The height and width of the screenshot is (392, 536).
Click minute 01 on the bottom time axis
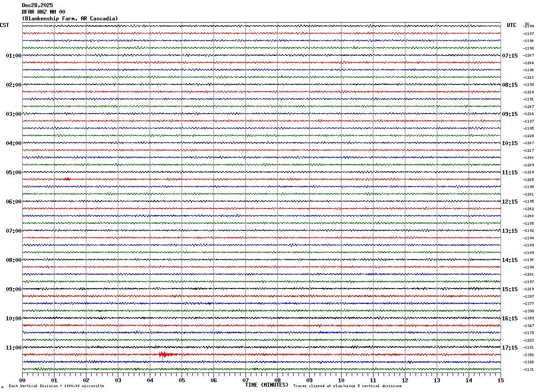click(x=54, y=380)
